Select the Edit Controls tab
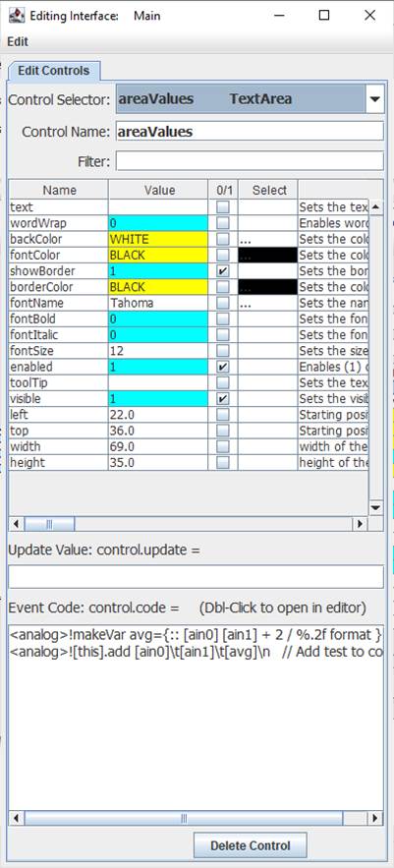This screenshot has width=394, height=868. tap(54, 71)
